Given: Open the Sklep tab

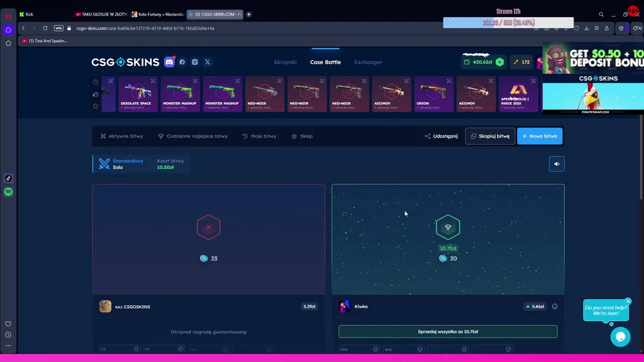Looking at the screenshot, I should coord(302,136).
